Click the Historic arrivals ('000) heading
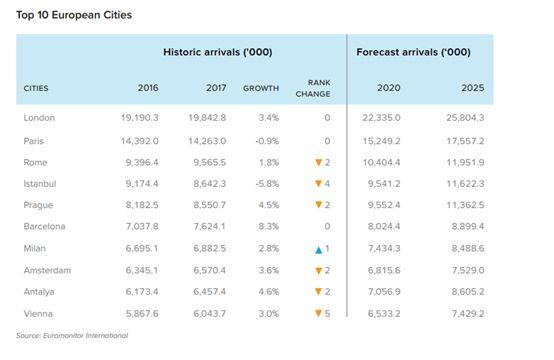This screenshot has height=360, width=554. (218, 52)
